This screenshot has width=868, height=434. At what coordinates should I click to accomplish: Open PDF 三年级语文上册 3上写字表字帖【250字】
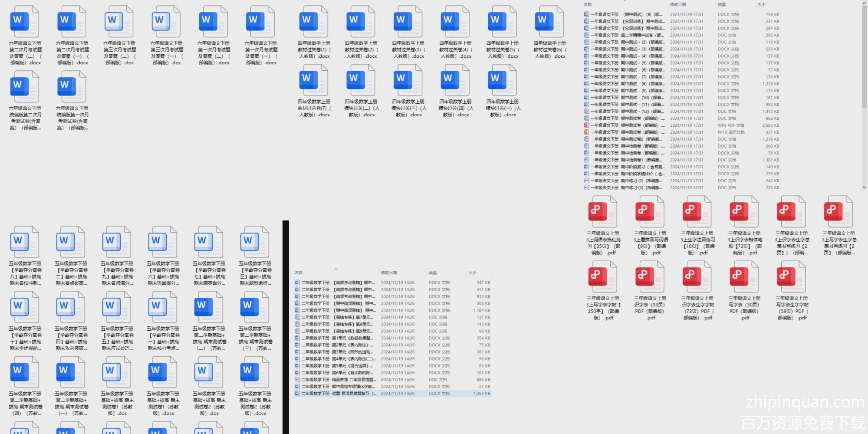point(602,277)
